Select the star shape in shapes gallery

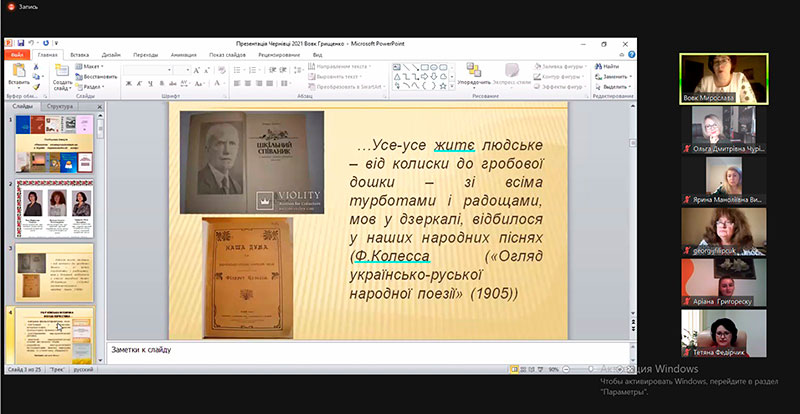pyautogui.click(x=443, y=86)
